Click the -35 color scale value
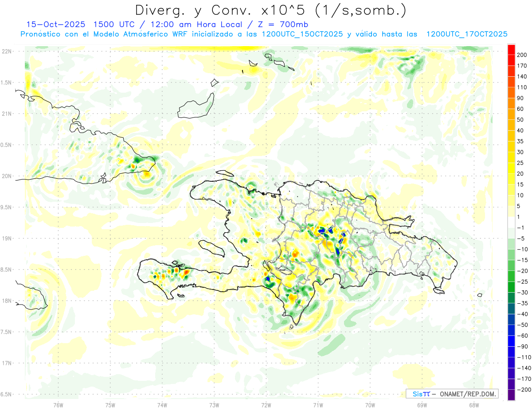This screenshot has height=411, width=532. [x=523, y=303]
